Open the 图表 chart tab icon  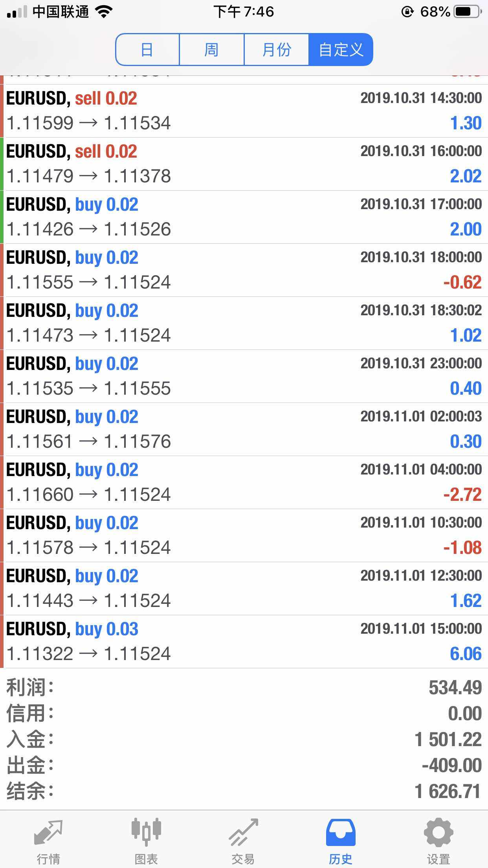[x=146, y=833]
